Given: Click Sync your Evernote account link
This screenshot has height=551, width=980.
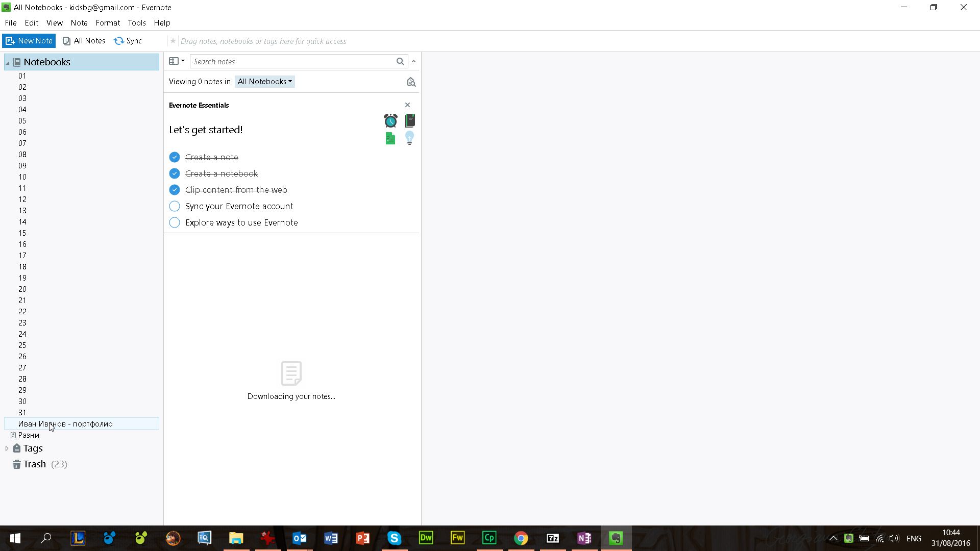Looking at the screenshot, I should [239, 206].
